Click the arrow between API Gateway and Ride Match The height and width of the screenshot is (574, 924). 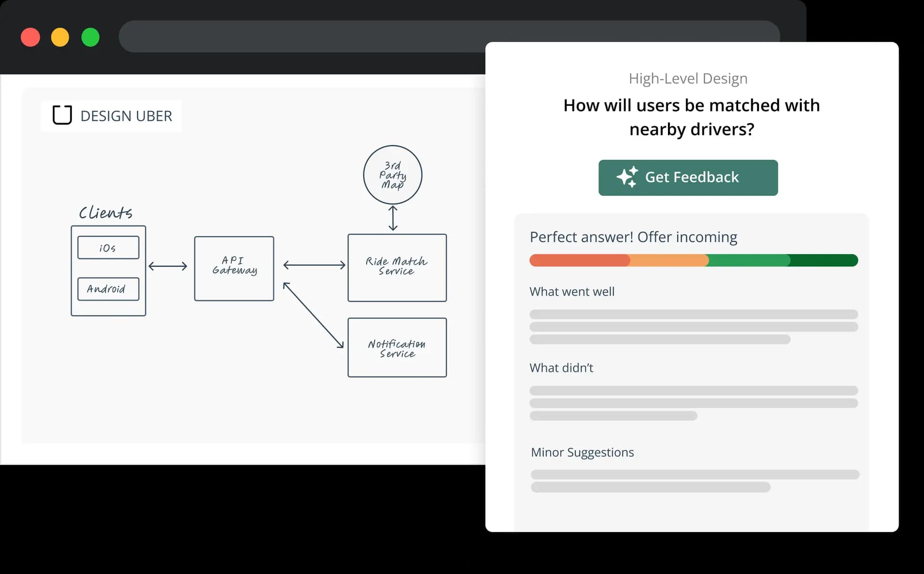coord(314,265)
